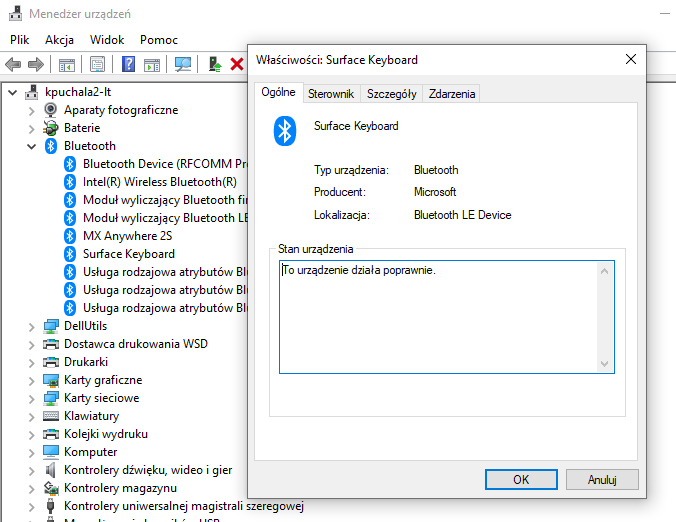Expand the Dostawca drukowania WSD category

pos(31,345)
